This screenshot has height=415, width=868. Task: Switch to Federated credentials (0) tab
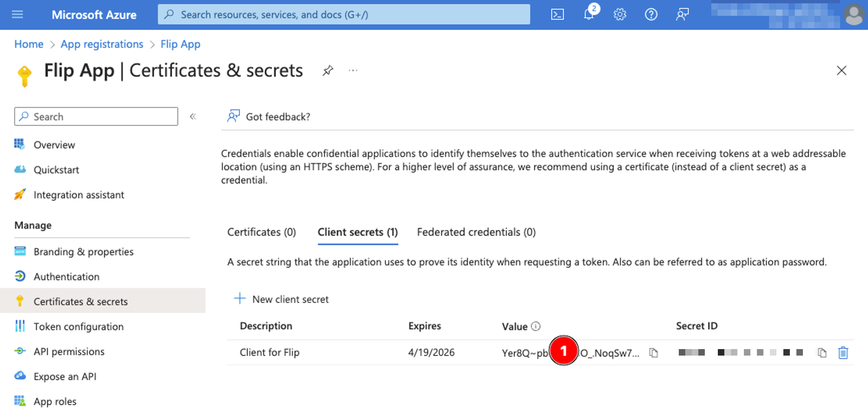[476, 232]
